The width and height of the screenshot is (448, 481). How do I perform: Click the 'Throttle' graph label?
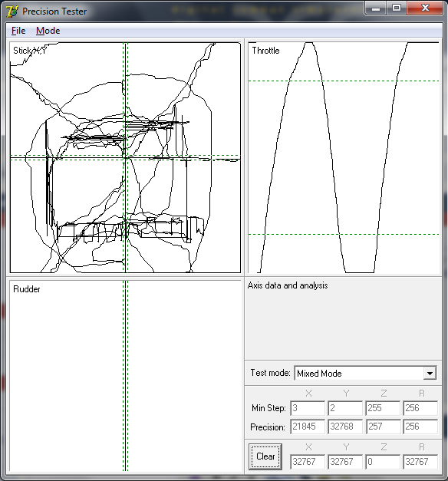click(x=265, y=51)
